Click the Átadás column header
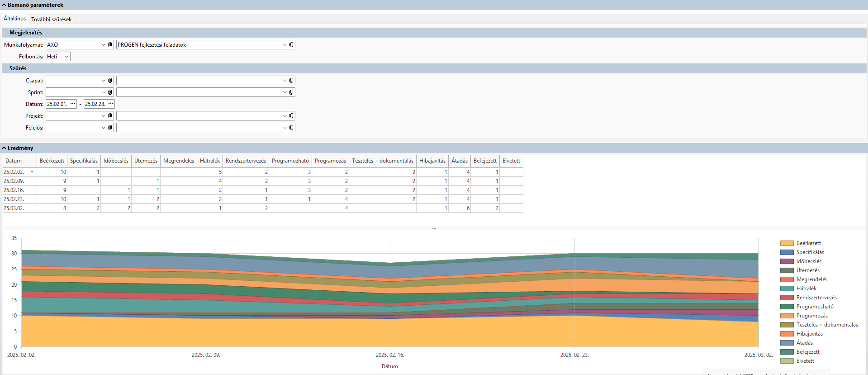This screenshot has width=868, height=375. point(460,161)
